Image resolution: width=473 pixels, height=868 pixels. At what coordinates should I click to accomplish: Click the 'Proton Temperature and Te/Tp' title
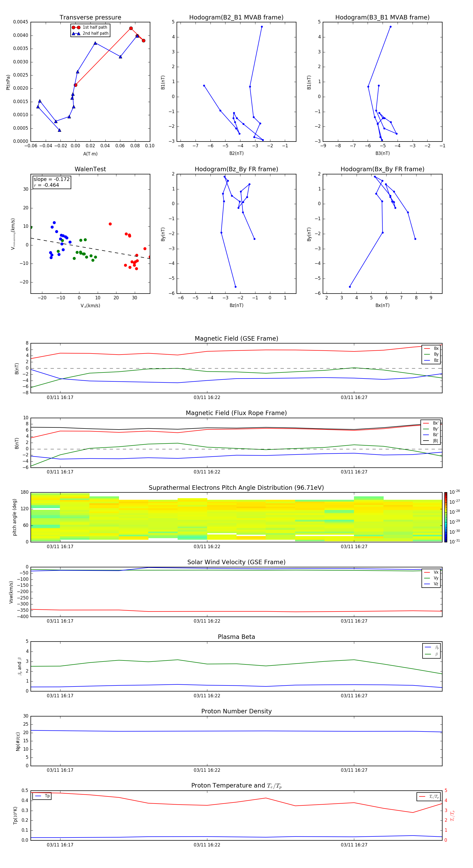coord(236,786)
